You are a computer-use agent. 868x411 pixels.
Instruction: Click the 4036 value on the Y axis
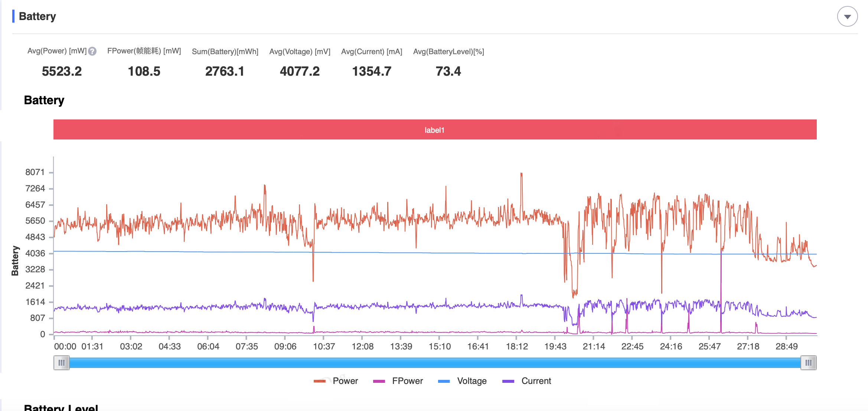[x=35, y=253]
